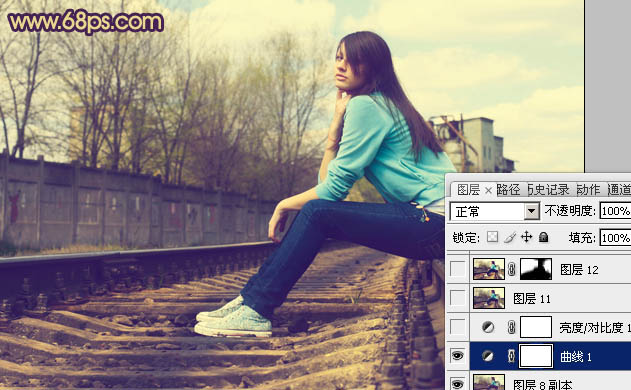Click the 曲线 1 adjustment layer icon
The height and width of the screenshot is (390, 631).
tap(488, 356)
